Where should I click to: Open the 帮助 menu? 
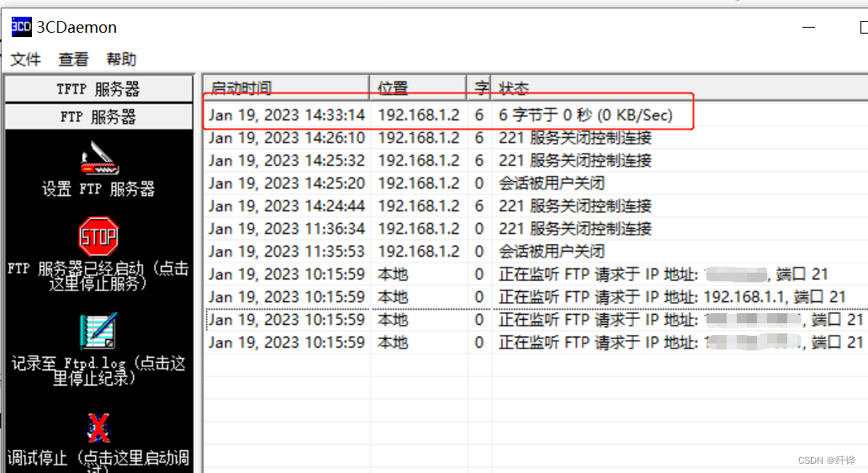[121, 59]
